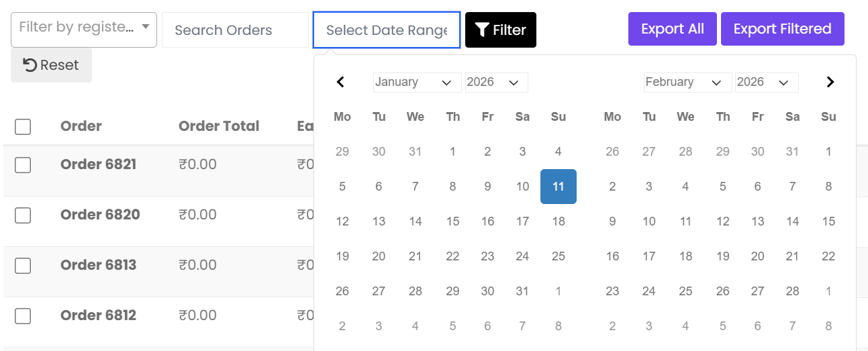
Task: Toggle the select-all orders checkbox
Action: click(x=23, y=126)
